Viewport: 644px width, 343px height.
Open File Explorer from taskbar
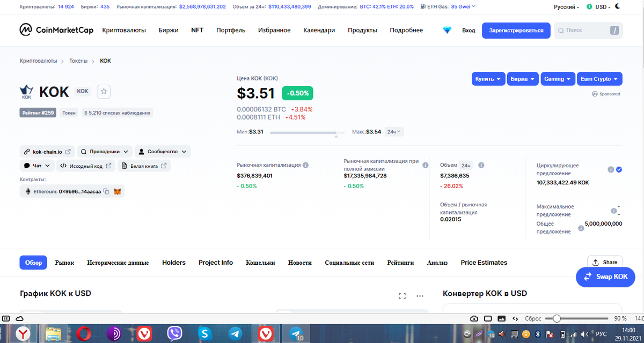point(53,334)
